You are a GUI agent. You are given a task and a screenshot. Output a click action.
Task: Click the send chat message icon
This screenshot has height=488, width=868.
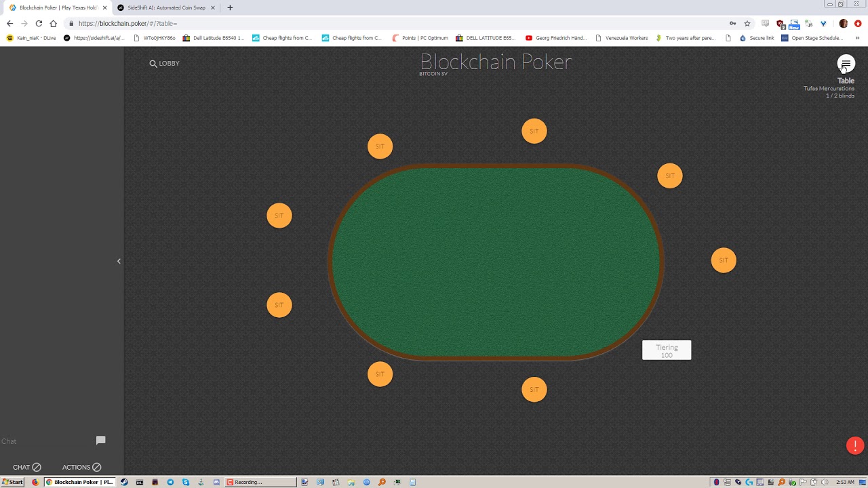coord(100,441)
